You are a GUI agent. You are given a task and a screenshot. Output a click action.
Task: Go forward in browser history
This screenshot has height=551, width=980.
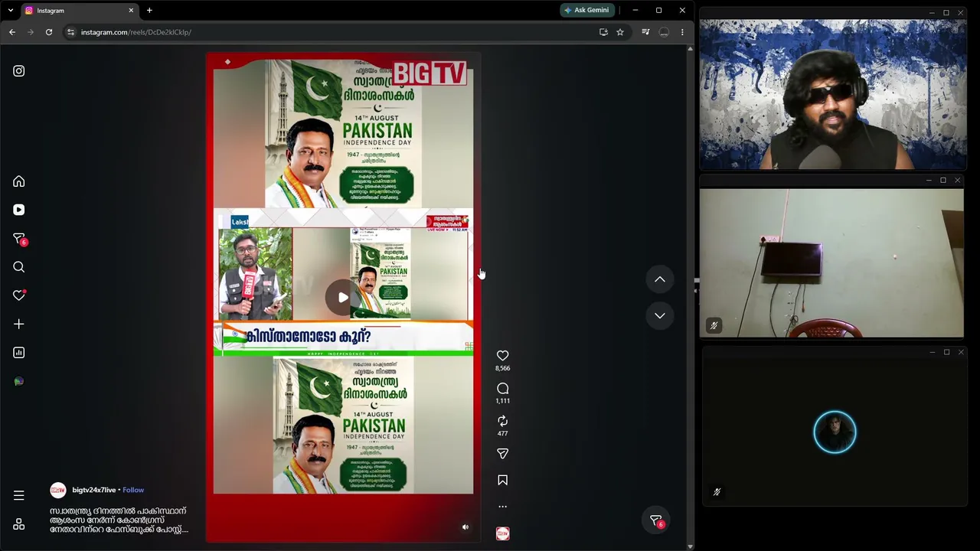pos(31,32)
